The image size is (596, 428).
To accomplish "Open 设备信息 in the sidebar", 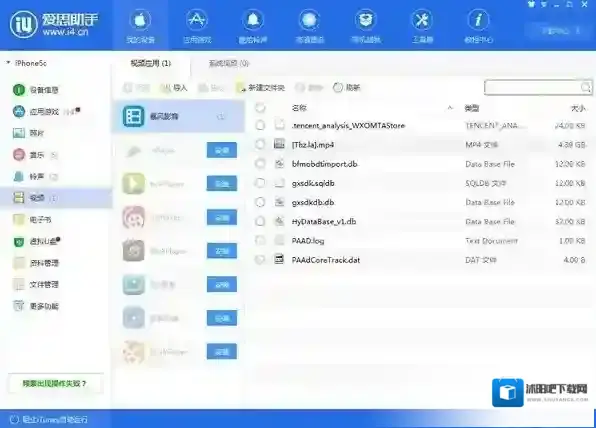I will coord(36,90).
